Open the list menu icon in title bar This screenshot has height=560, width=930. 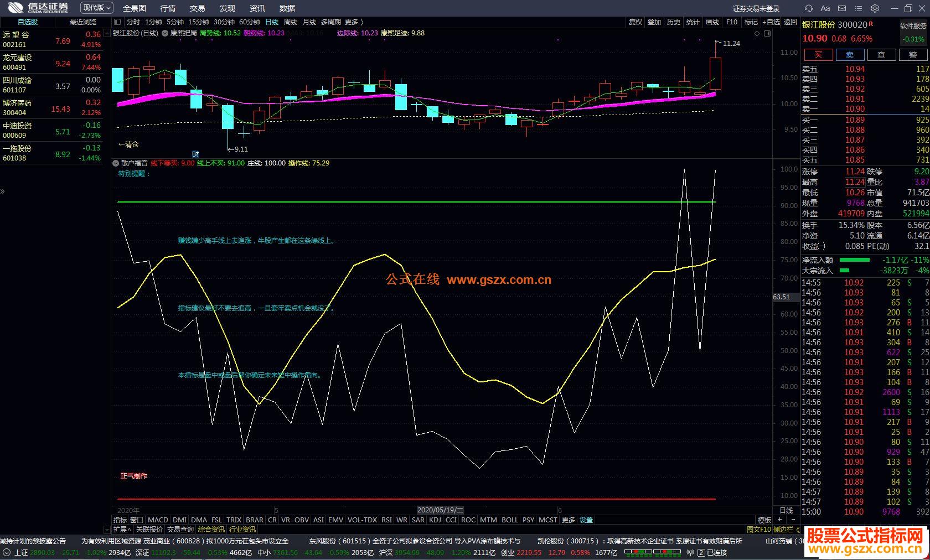[x=859, y=8]
